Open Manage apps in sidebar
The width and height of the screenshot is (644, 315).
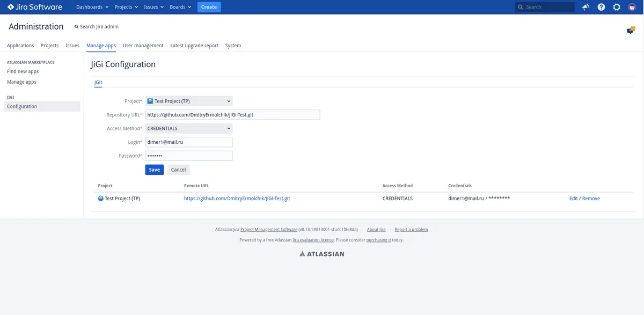click(22, 82)
